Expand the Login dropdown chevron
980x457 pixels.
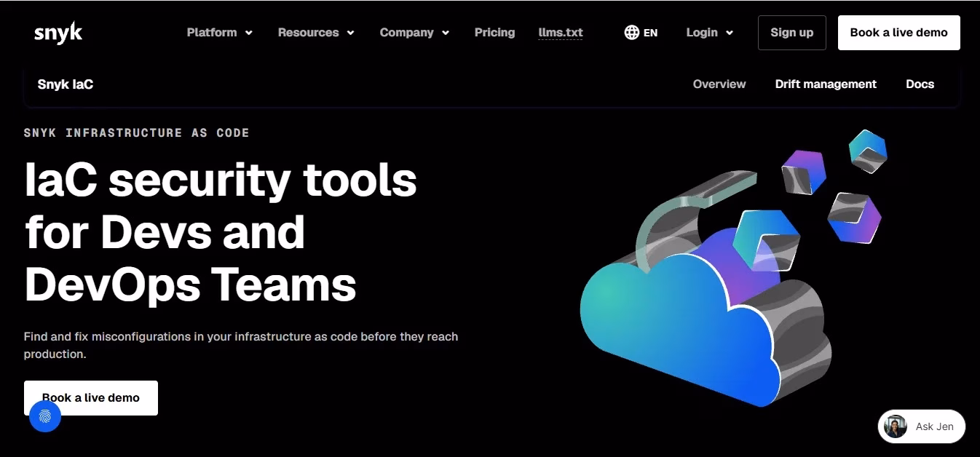(x=730, y=33)
